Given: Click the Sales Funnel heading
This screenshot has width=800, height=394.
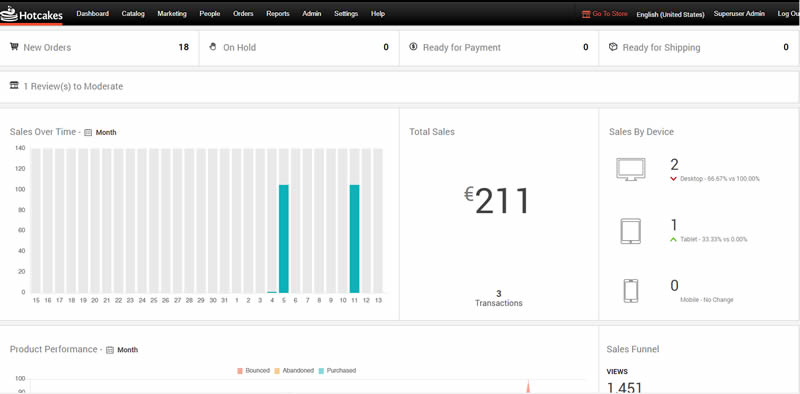Looking at the screenshot, I should 633,349.
